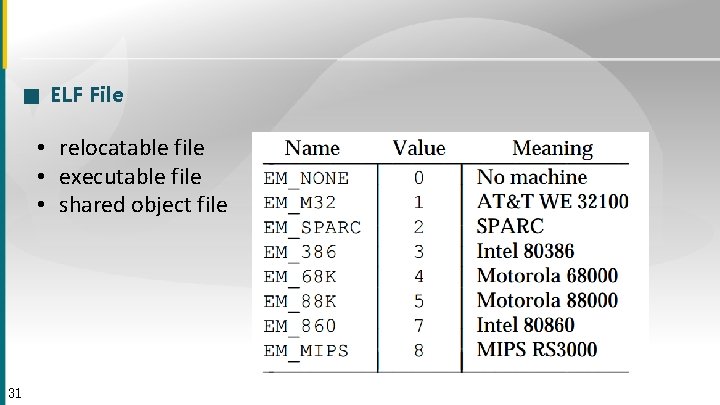Click slide number 31
720x405 pixels.
click(15, 394)
